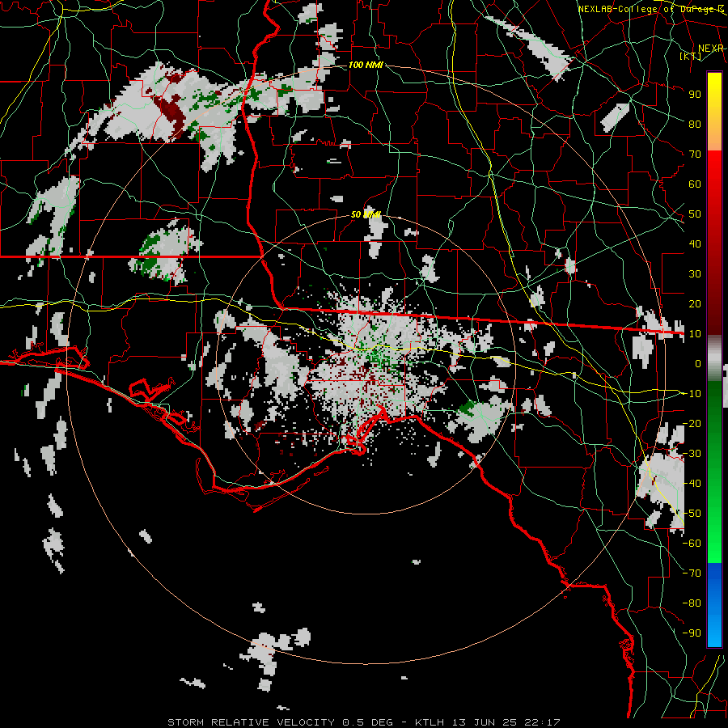
Task: Pick the light blue segment near -90
Action: point(714,629)
